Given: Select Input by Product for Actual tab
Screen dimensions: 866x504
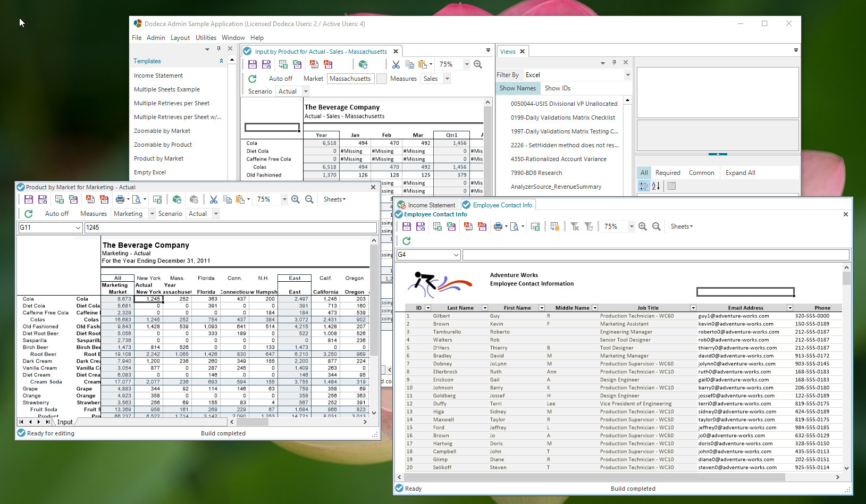Looking at the screenshot, I should click(x=321, y=52).
